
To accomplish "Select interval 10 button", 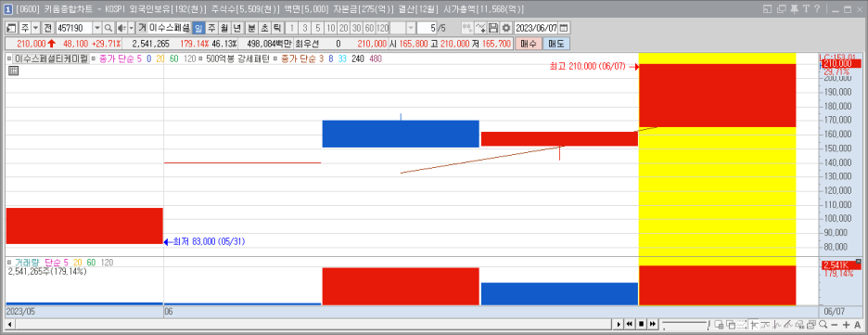I will click(x=330, y=28).
